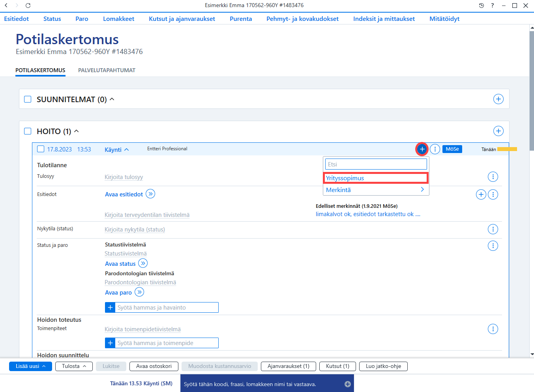This screenshot has height=392, width=534.
Task: Open previous note limakalvot ok link
Action: point(368,214)
